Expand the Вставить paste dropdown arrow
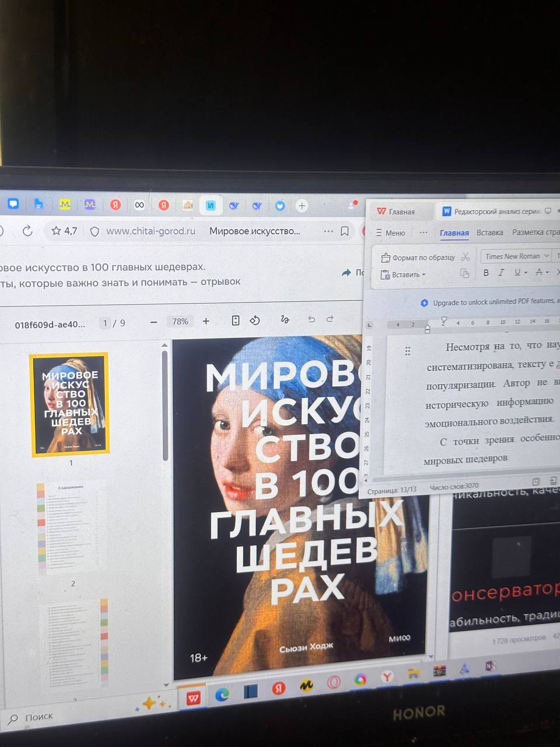Screen dimensions: 560x747 point(424,275)
